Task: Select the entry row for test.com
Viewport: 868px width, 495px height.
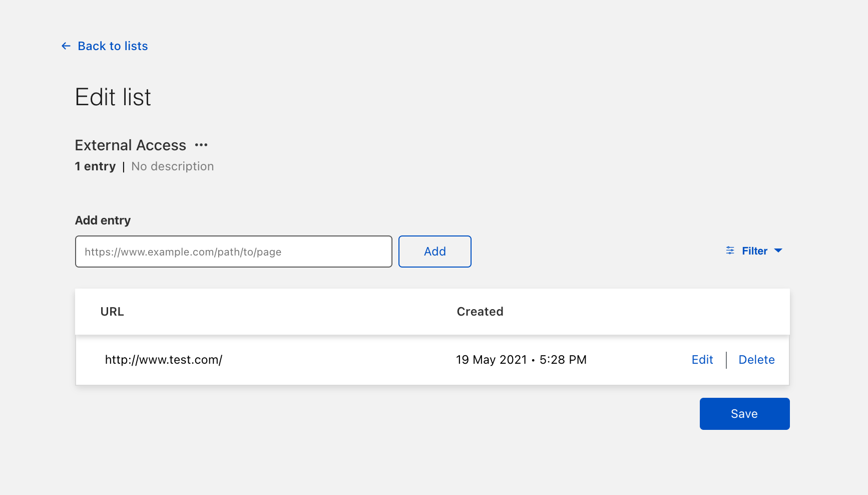Action: tap(350, 360)
